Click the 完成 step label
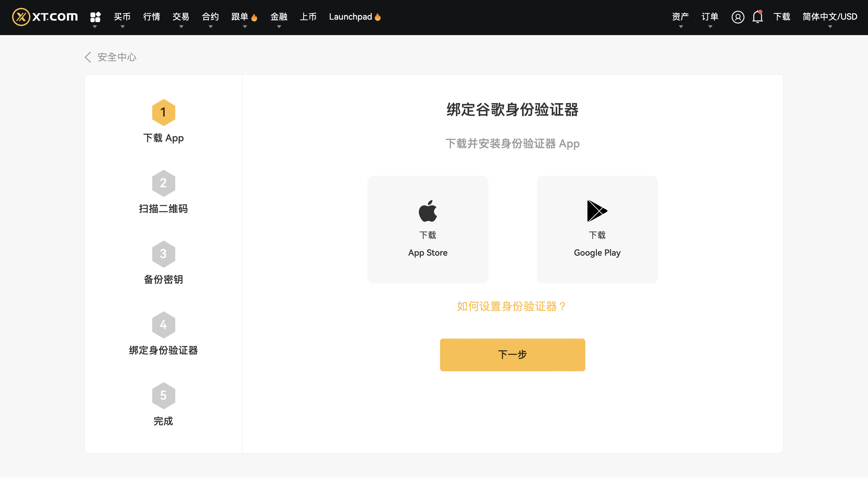Screen dimensions: 868x495 [x=163, y=421]
